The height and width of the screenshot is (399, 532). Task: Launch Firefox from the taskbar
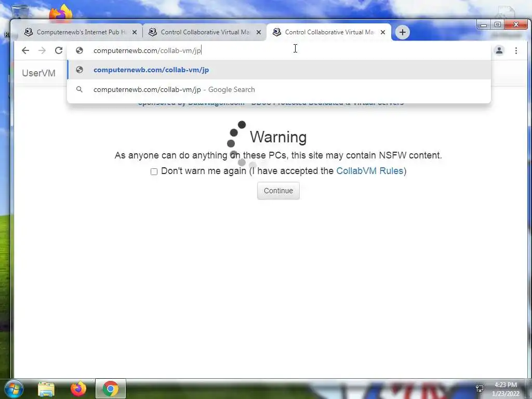78,389
